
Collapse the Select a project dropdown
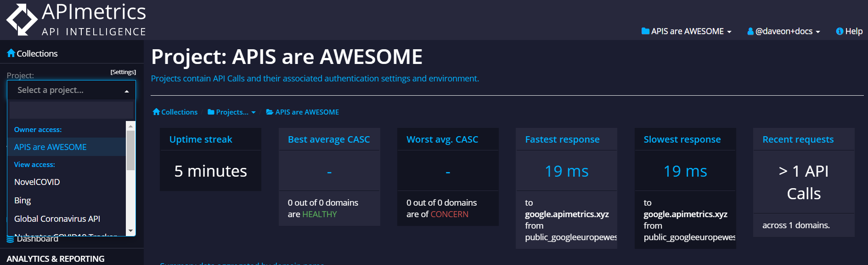[72, 90]
